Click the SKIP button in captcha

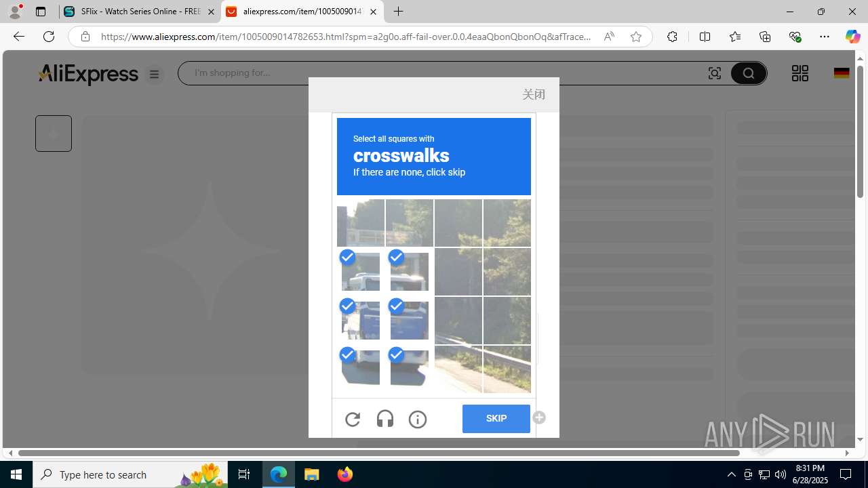pyautogui.click(x=496, y=419)
